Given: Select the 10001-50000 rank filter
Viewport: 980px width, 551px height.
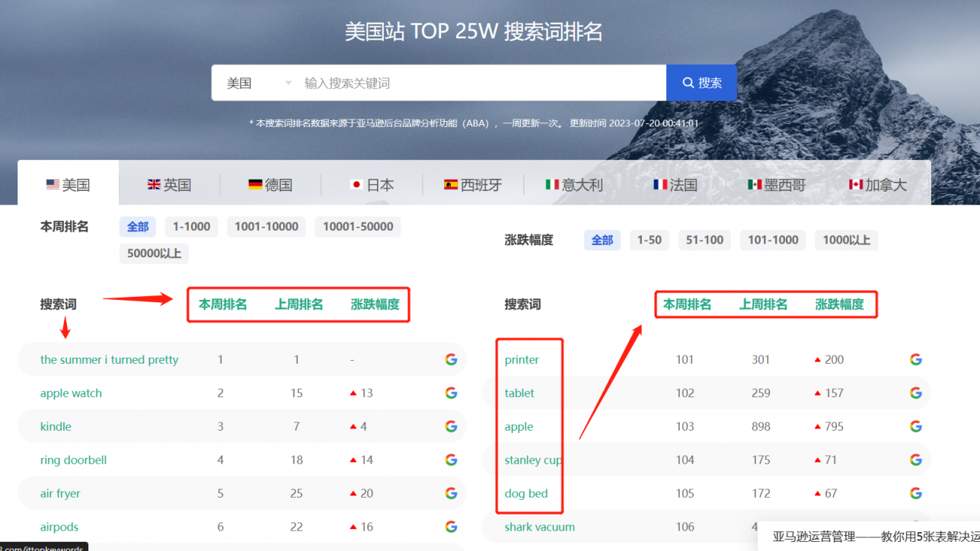Looking at the screenshot, I should click(x=358, y=227).
